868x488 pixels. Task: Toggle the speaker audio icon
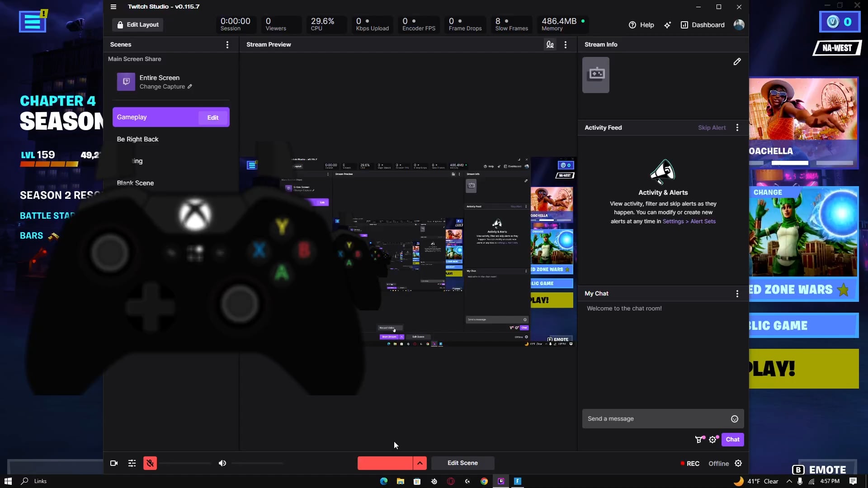click(x=222, y=463)
